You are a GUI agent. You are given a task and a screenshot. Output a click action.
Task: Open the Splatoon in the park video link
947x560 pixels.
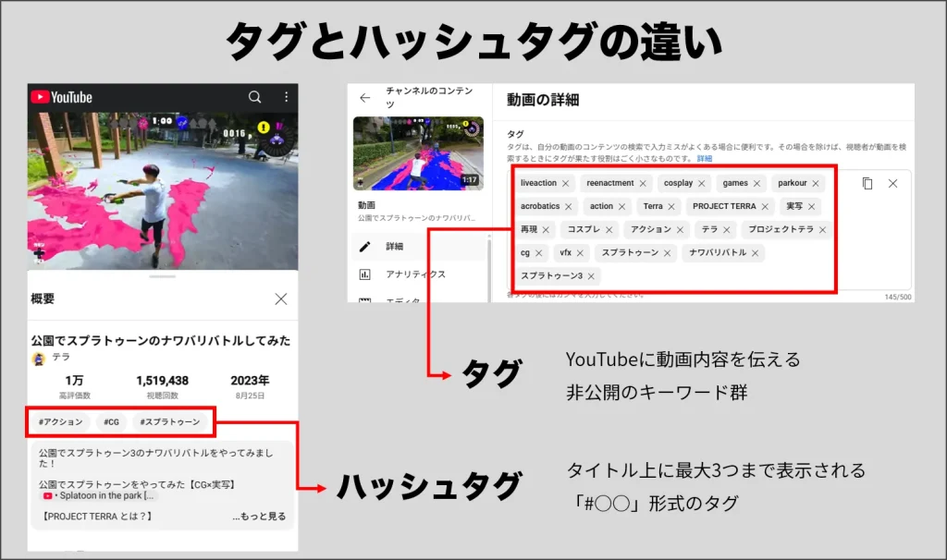click(100, 495)
